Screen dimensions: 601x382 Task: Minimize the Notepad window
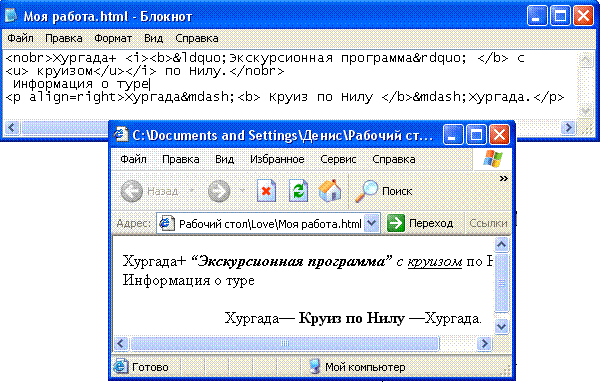tap(537, 16)
